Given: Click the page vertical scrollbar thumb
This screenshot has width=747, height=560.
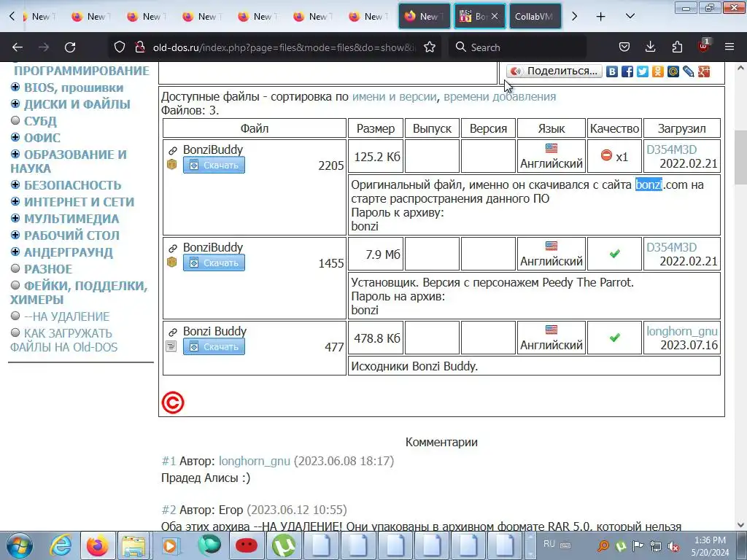Looking at the screenshot, I should coord(740,157).
